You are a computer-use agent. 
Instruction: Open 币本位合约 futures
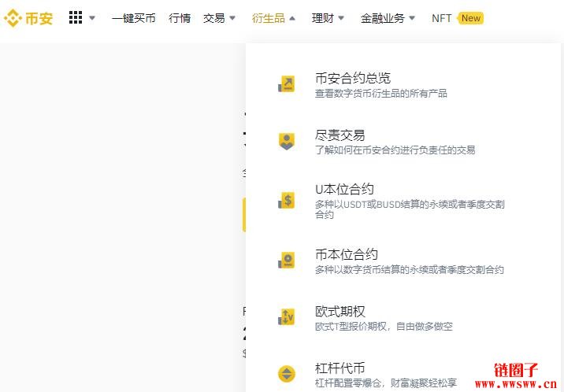(347, 254)
